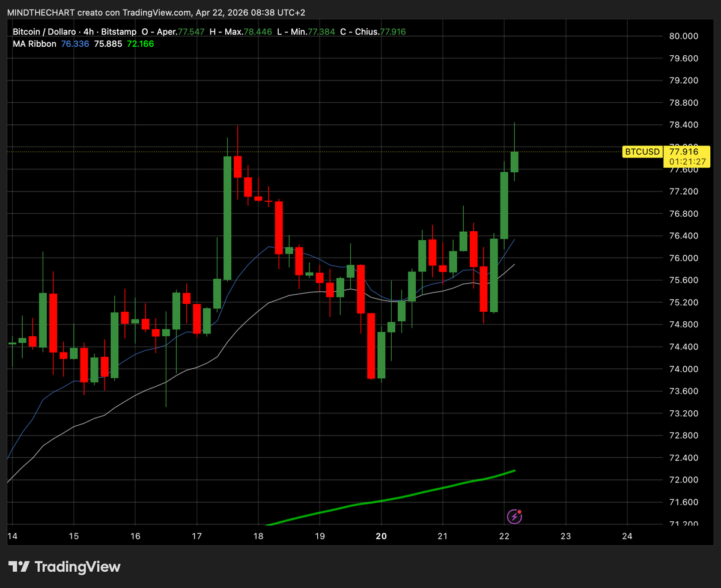This screenshot has width=721, height=588.
Task: Click the MA Ribbon value 75.885
Action: [108, 43]
